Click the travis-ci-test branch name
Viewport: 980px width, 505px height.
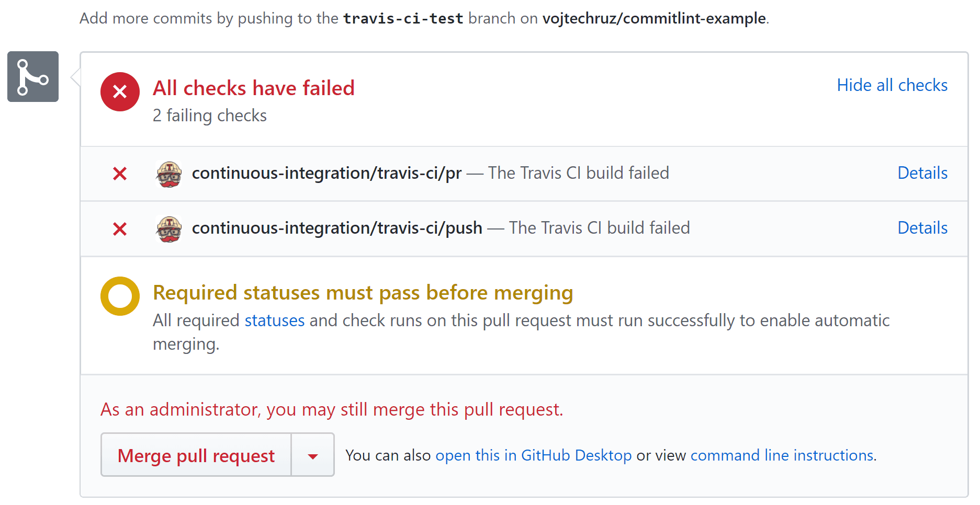[x=403, y=18]
